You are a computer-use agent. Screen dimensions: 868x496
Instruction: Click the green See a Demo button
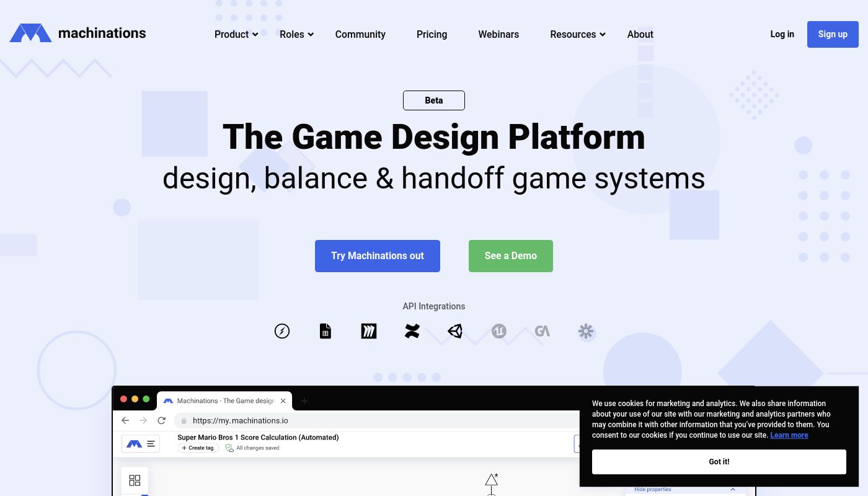coord(511,256)
